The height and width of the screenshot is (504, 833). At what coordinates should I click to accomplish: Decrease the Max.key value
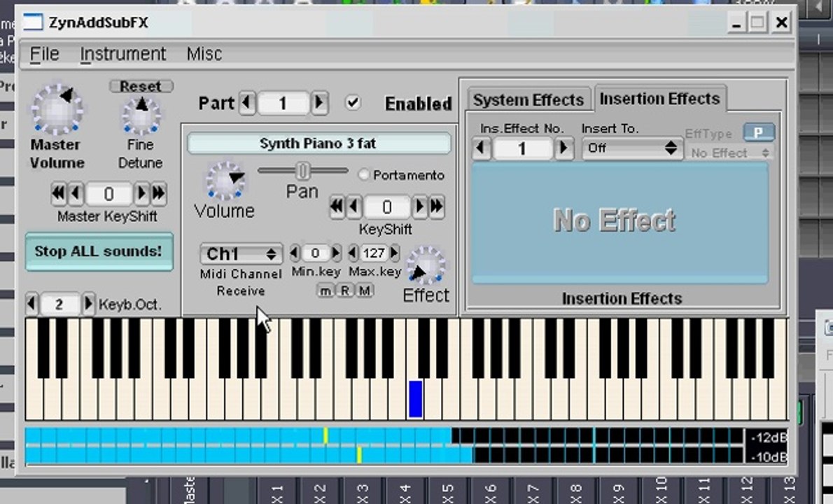point(353,253)
